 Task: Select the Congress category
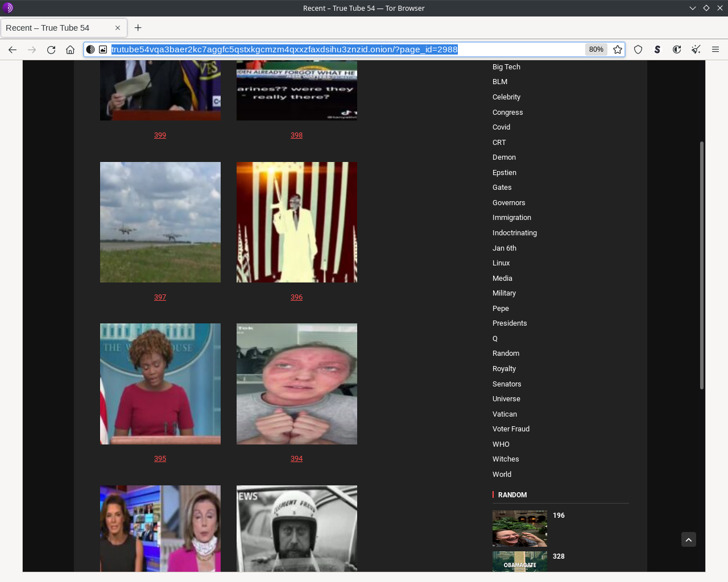(x=507, y=113)
